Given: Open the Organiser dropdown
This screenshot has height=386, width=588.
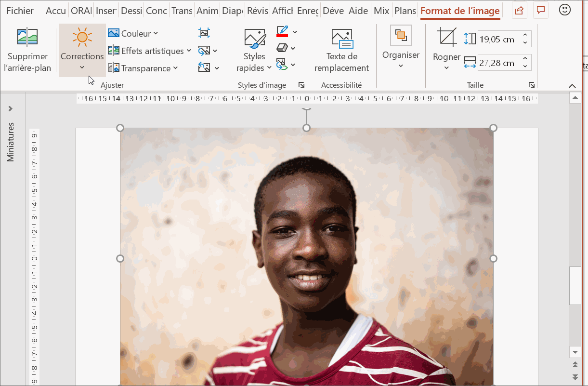Looking at the screenshot, I should 401,48.
